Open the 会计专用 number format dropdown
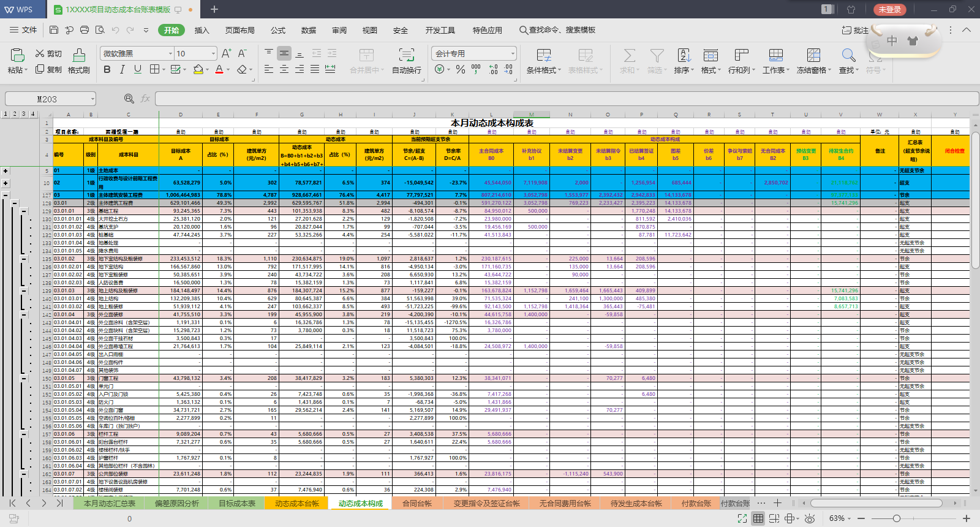The height and width of the screenshot is (527, 980). [513, 53]
